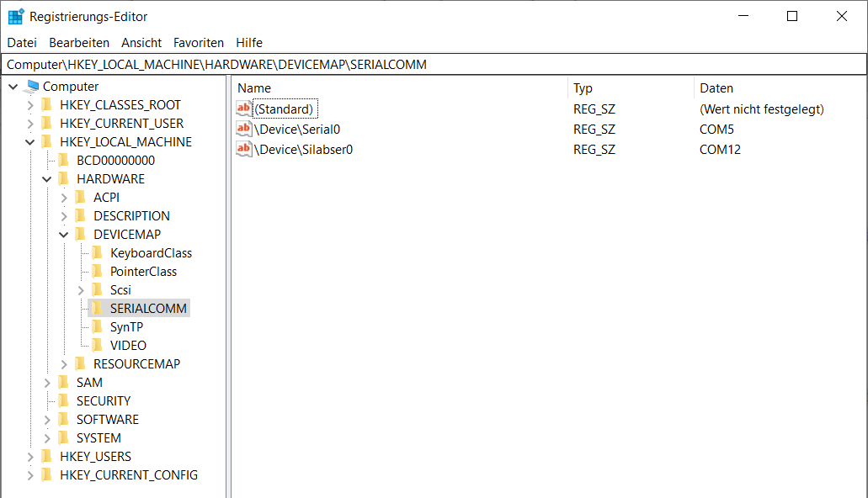Click the SynTP folder icon
The image size is (868, 498).
(x=97, y=327)
